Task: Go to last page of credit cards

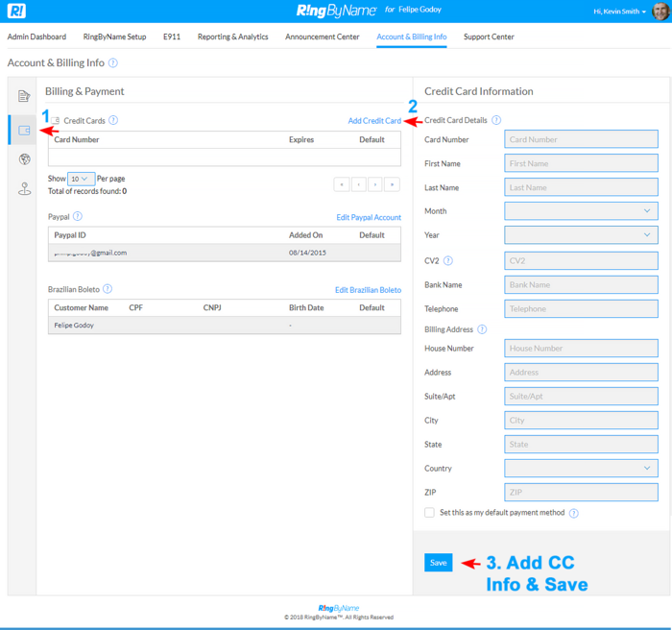Action: [392, 184]
